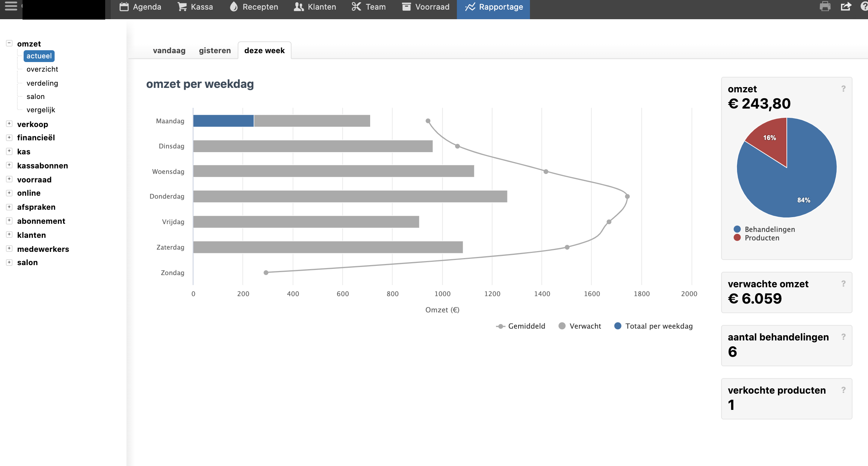The image size is (868, 466).
Task: Open Kassa shopping cart icon
Action: [x=182, y=7]
